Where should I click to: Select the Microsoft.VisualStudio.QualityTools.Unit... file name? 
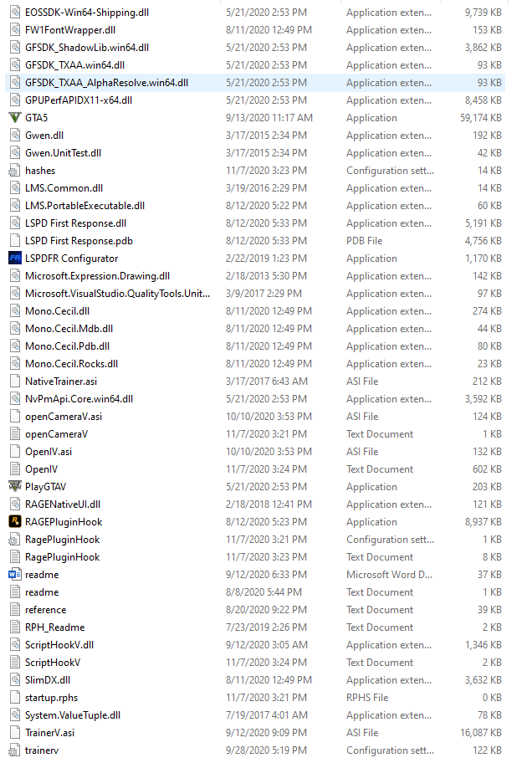point(118,294)
